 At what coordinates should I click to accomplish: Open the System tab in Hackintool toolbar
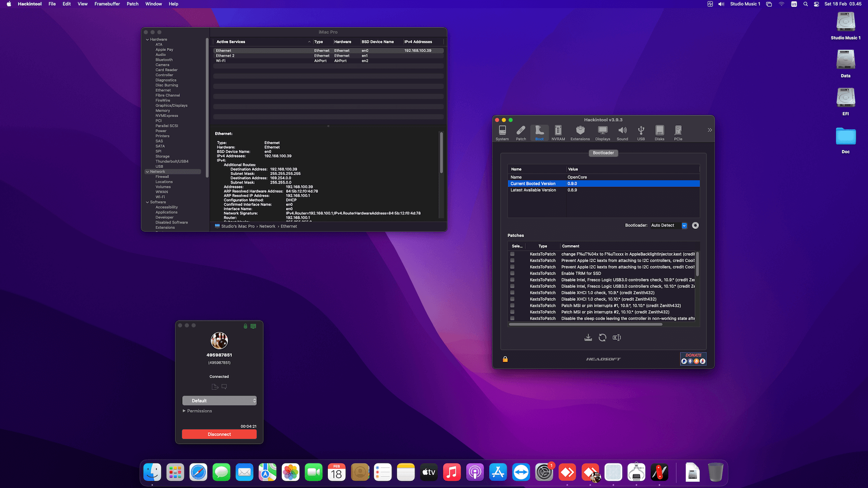(x=502, y=133)
